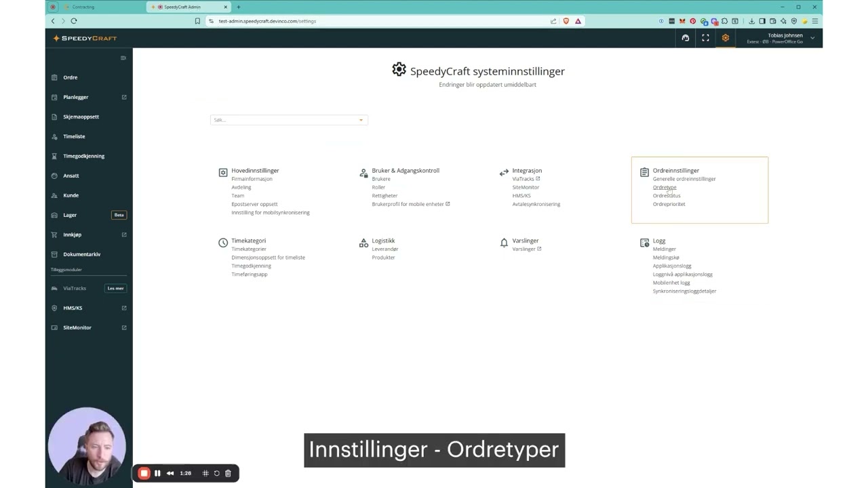The height and width of the screenshot is (488, 868).
Task: Click the Søk settings search field
Action: tap(289, 120)
